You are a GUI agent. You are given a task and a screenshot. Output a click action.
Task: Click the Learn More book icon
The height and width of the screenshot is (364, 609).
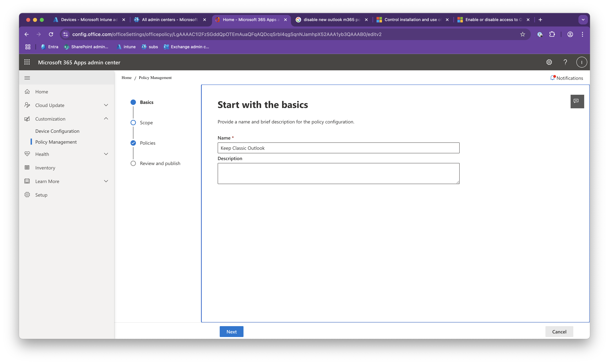pos(27,181)
